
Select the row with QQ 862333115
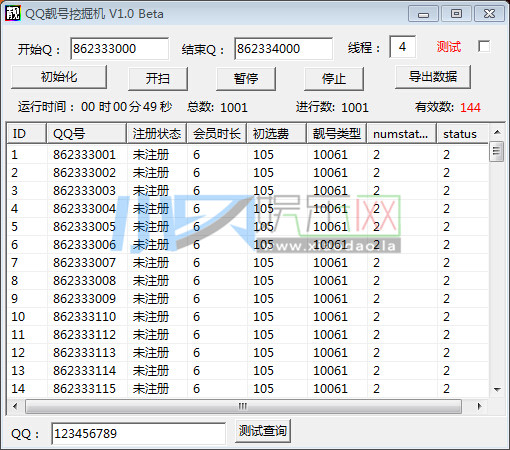pos(248,389)
